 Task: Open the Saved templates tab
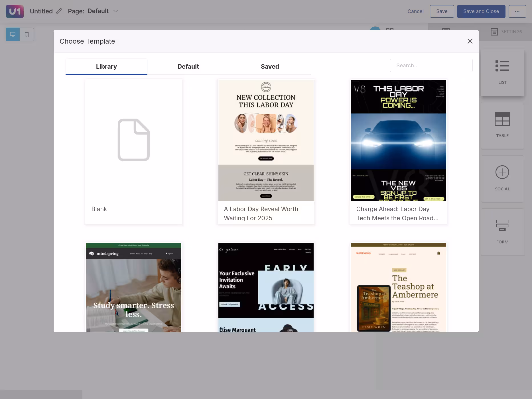(270, 66)
